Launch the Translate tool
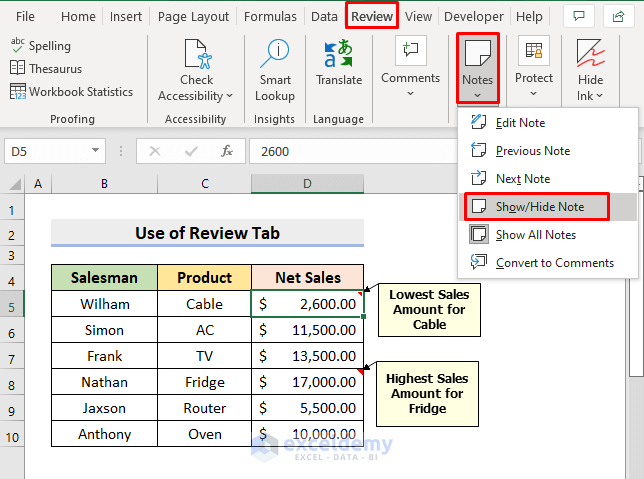Image resolution: width=644 pixels, height=479 pixels. pos(339,64)
